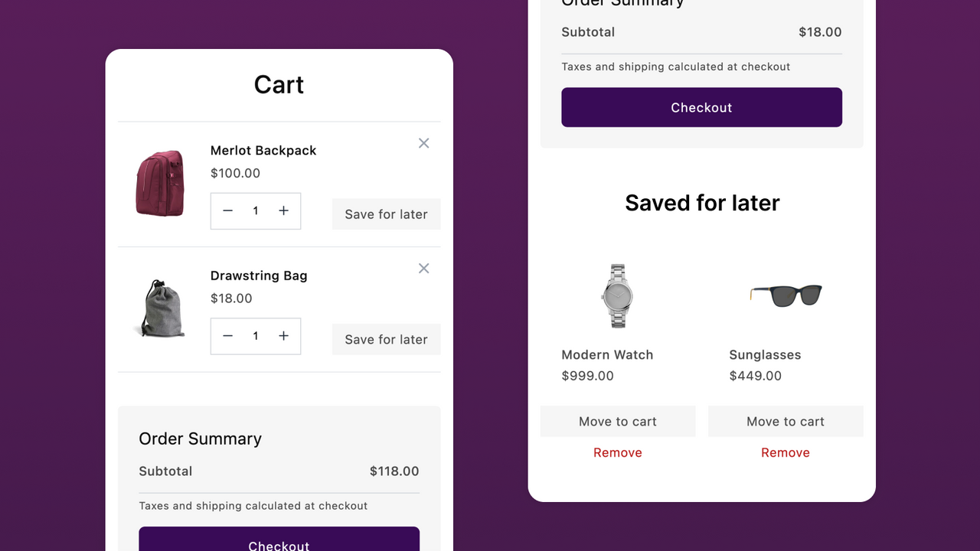Move the Sunglasses to cart

click(785, 421)
